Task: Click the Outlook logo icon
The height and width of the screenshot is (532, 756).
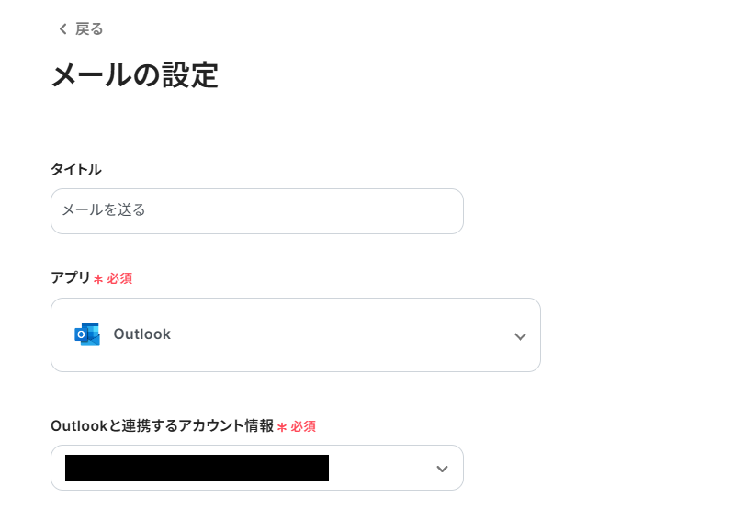Action: coord(87,334)
